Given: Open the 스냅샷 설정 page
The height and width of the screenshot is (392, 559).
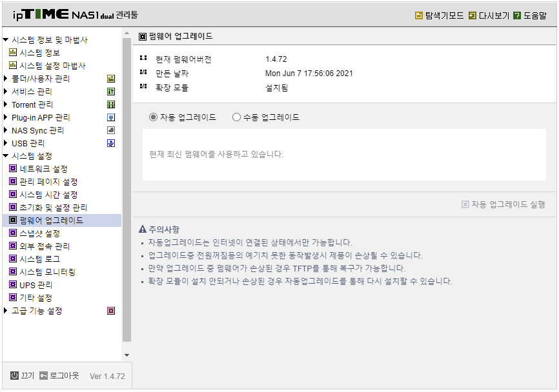Looking at the screenshot, I should point(39,233).
